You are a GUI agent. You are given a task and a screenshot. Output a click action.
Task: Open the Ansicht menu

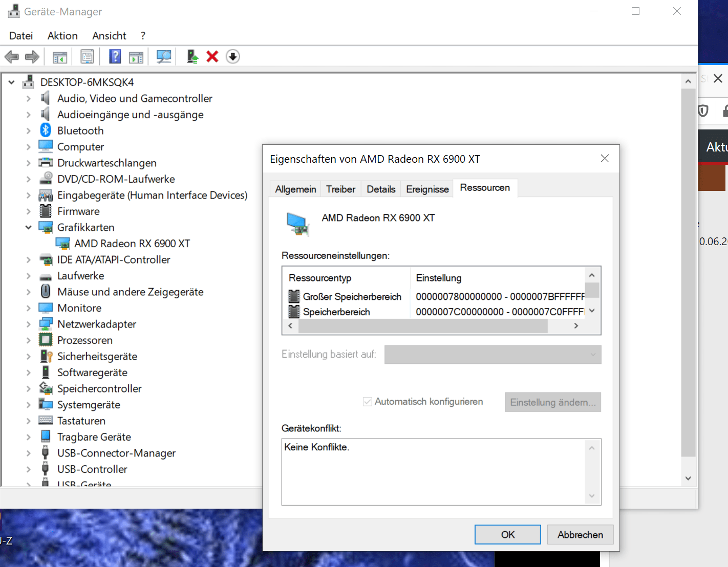coord(109,36)
